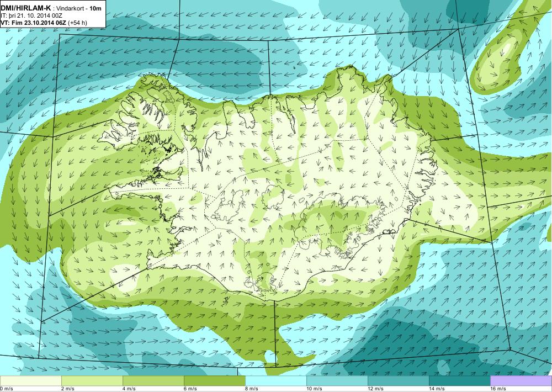This screenshot has width=552, height=392.
Task: Click the dark green 6–8 m/s legend swatch
Action: click(214, 381)
